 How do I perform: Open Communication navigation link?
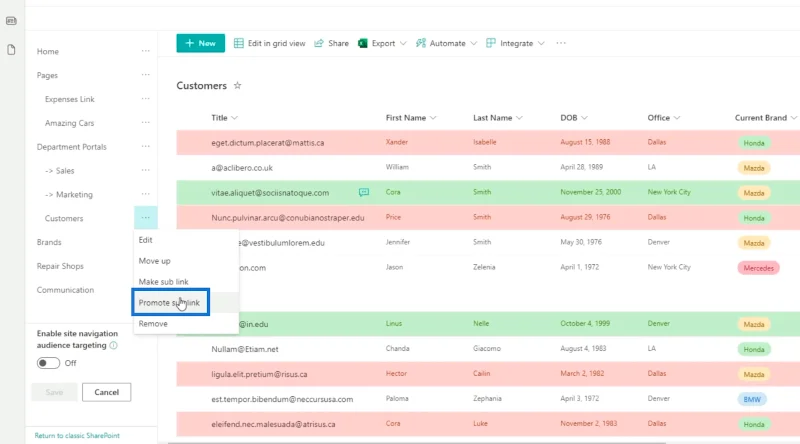pyautogui.click(x=65, y=290)
